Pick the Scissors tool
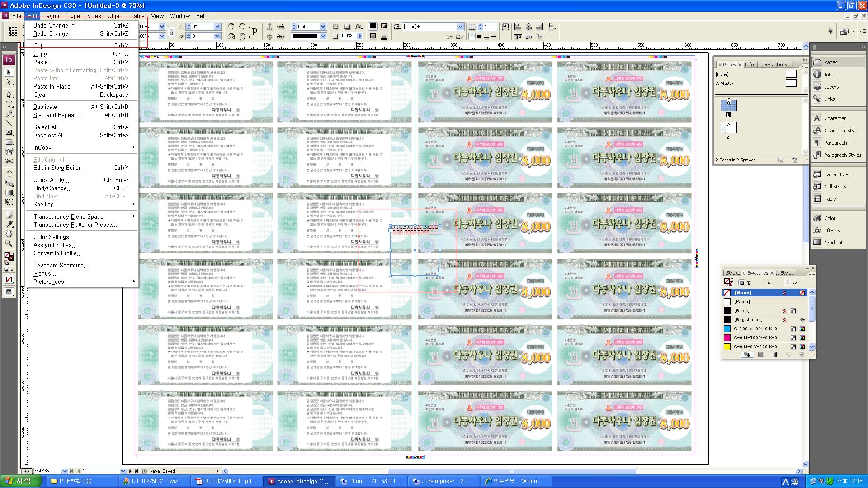The image size is (868, 488). pyautogui.click(x=9, y=161)
